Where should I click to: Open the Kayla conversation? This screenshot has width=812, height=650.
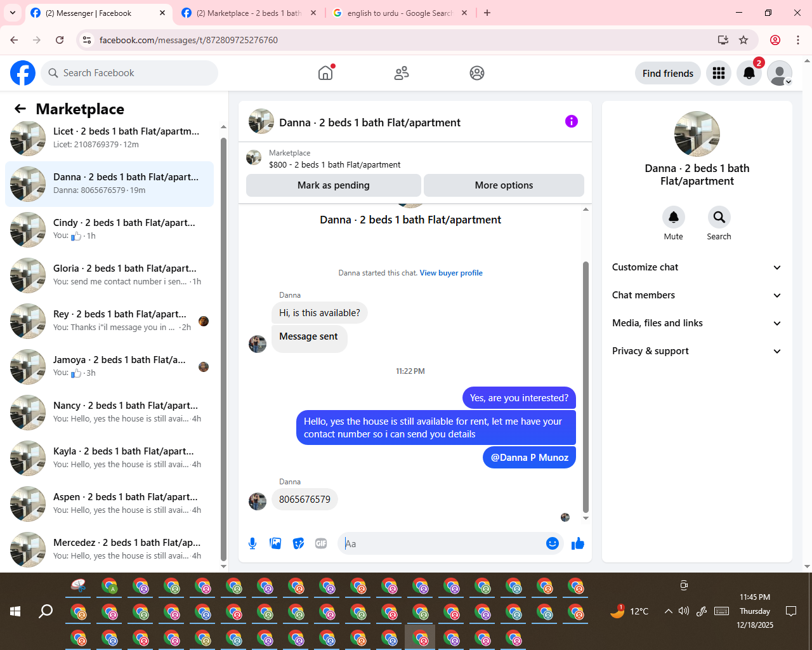click(109, 458)
